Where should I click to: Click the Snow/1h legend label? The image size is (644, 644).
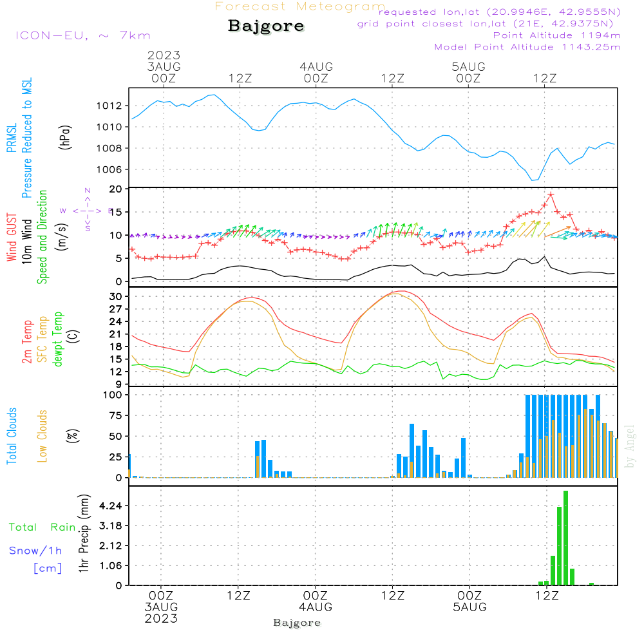35,551
